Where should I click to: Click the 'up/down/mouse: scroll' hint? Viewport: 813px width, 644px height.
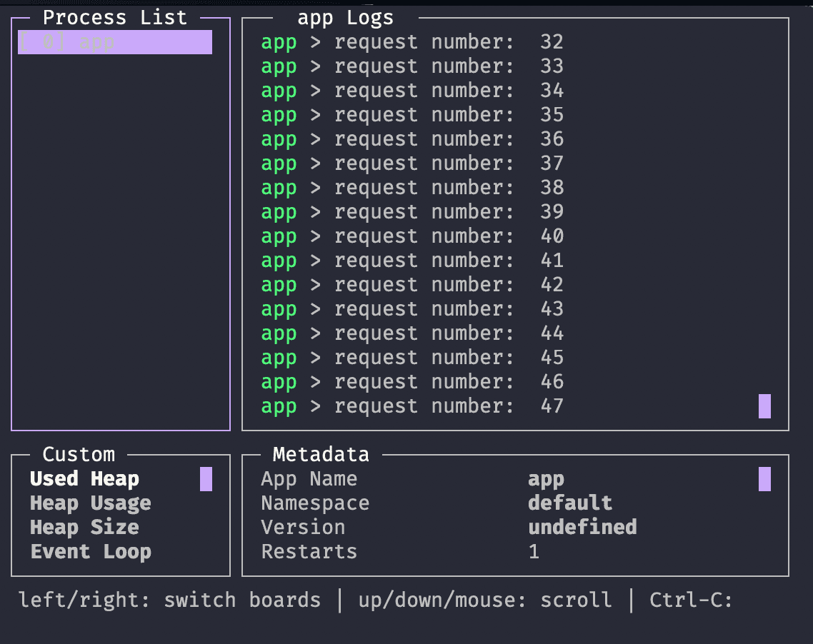[485, 600]
